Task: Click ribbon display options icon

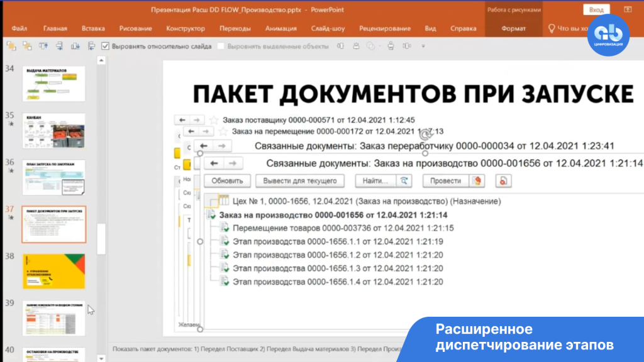Action: 628,9
